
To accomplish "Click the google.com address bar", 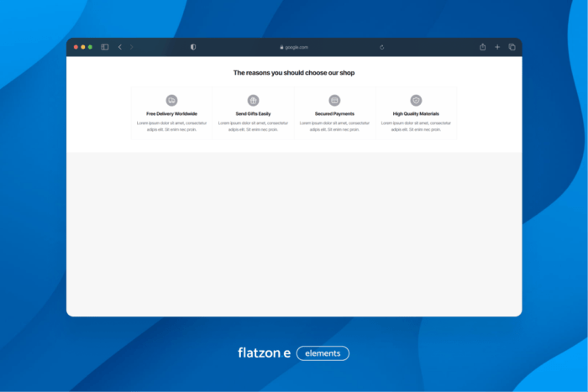I will (294, 47).
